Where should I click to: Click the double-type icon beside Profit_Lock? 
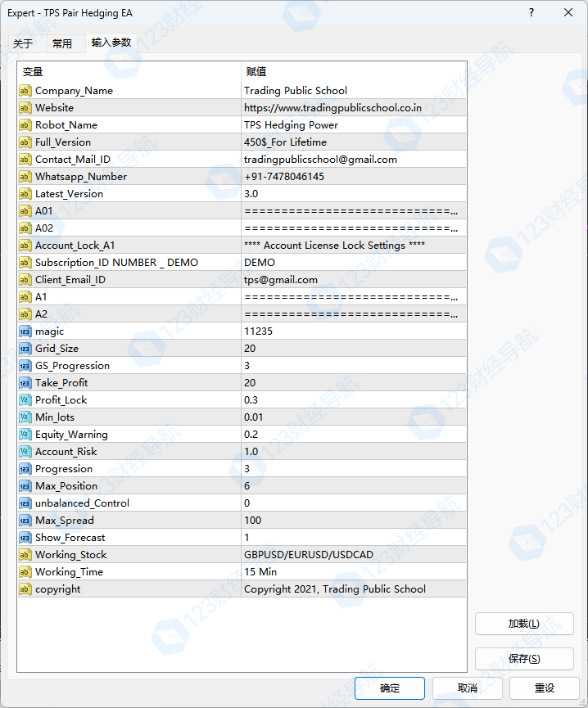(x=25, y=400)
